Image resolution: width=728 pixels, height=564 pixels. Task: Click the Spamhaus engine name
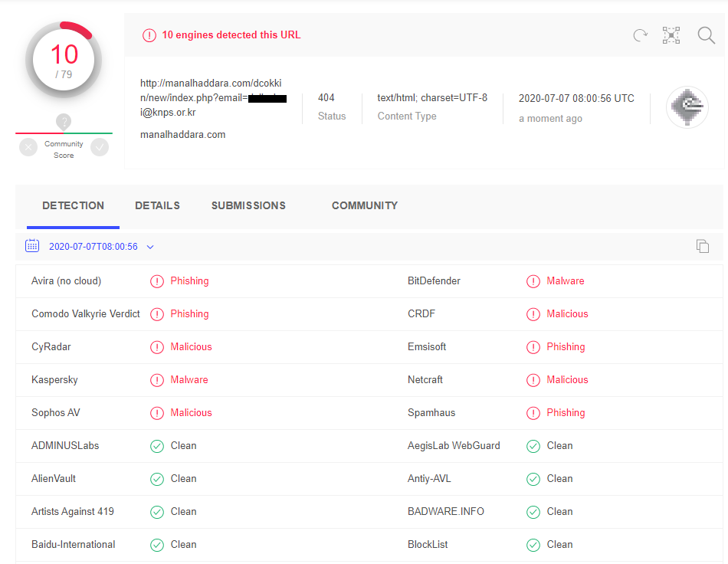pos(431,413)
